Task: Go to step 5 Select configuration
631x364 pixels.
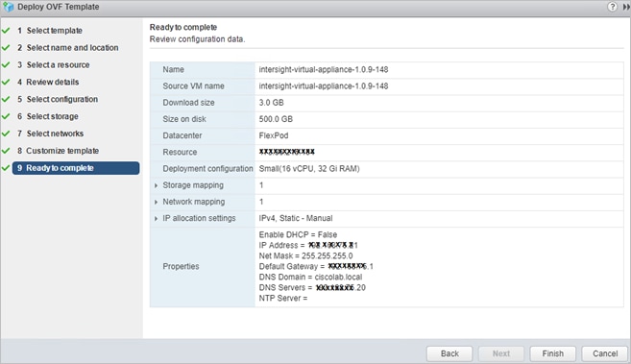Action: 58,99
